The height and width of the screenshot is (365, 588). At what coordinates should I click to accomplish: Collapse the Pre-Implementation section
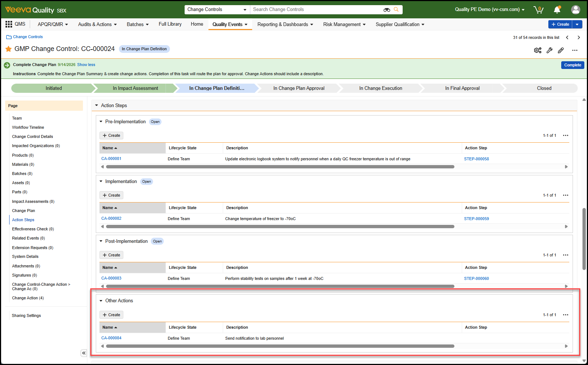pyautogui.click(x=101, y=122)
